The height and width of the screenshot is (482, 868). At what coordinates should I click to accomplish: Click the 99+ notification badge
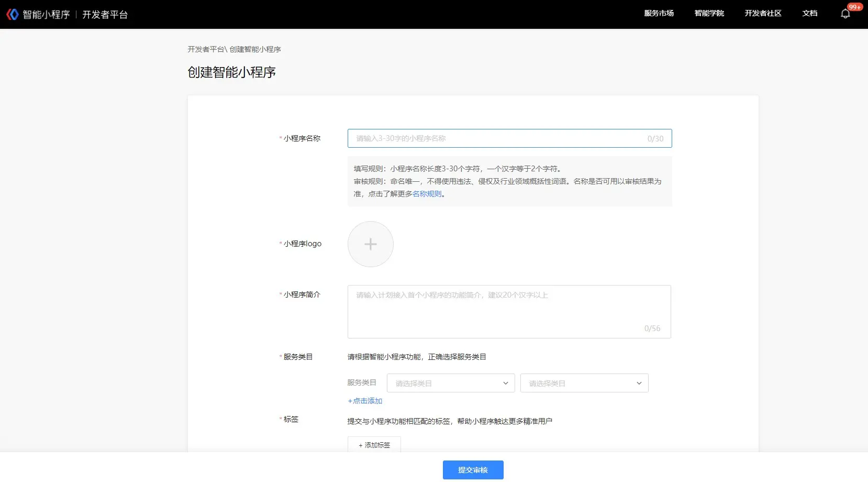[854, 7]
